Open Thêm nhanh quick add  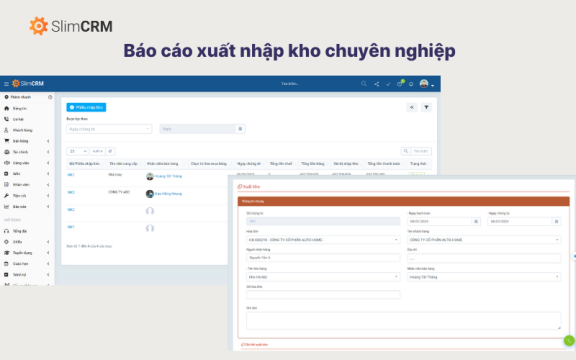coord(18,97)
